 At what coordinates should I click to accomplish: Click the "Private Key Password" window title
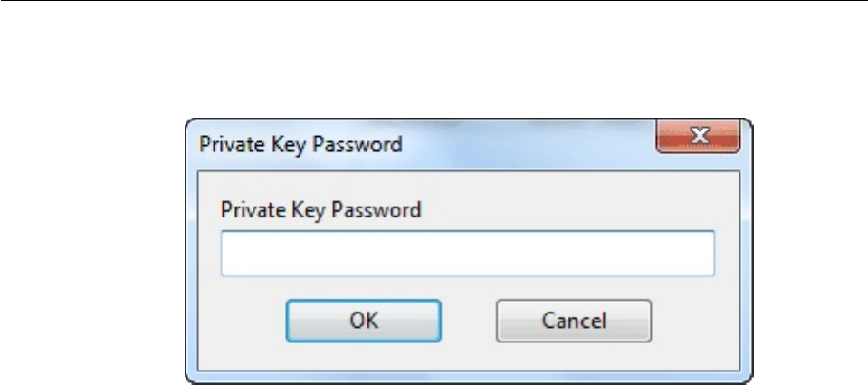coord(300,145)
